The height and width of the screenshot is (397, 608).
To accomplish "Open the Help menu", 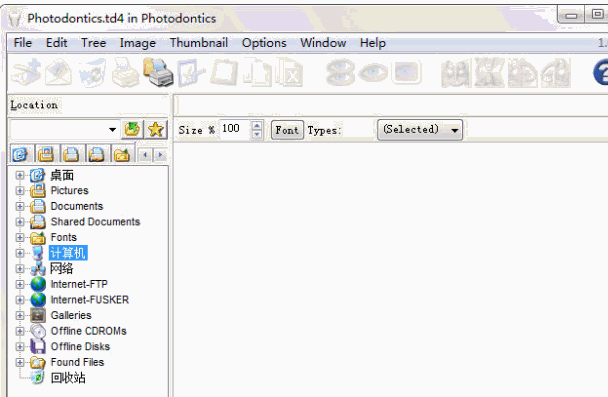I will (x=373, y=43).
